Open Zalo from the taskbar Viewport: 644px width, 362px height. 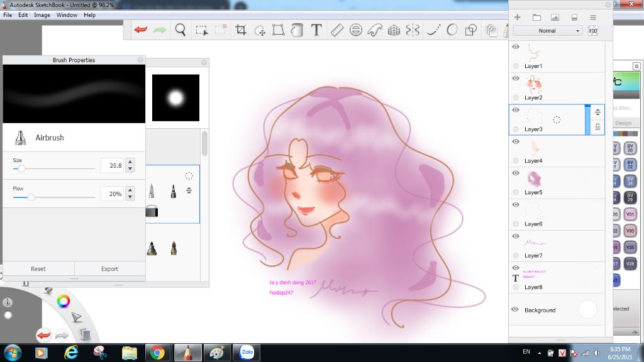(247, 353)
